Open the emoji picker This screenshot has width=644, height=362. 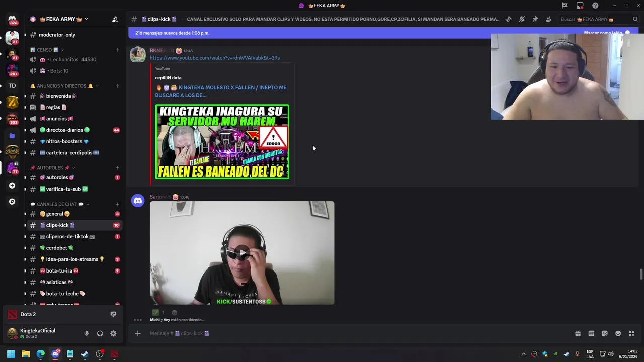tap(618, 333)
